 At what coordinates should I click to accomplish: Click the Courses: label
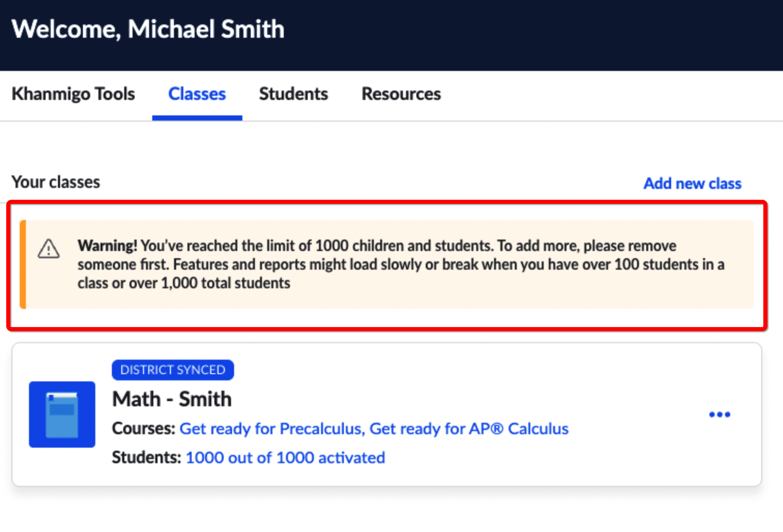[144, 428]
